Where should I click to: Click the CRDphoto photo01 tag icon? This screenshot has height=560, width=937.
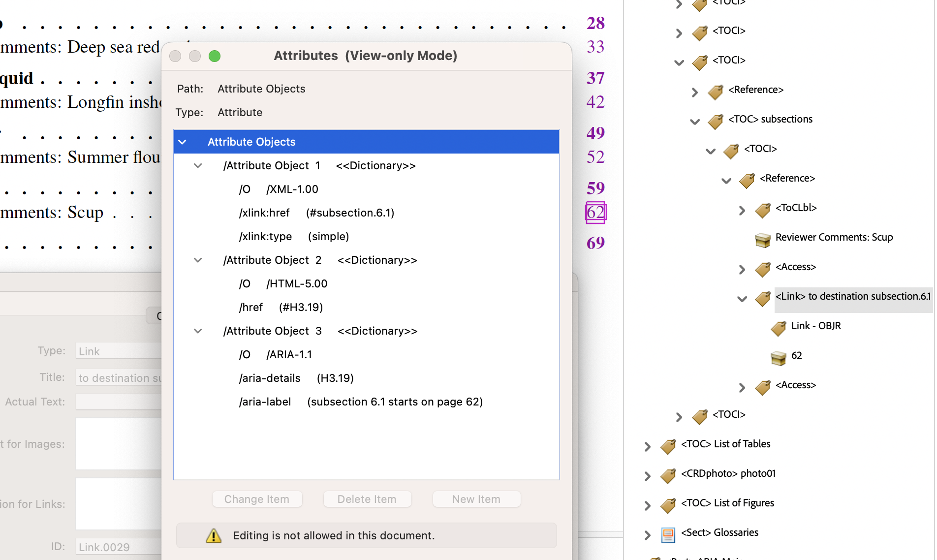[x=668, y=475]
